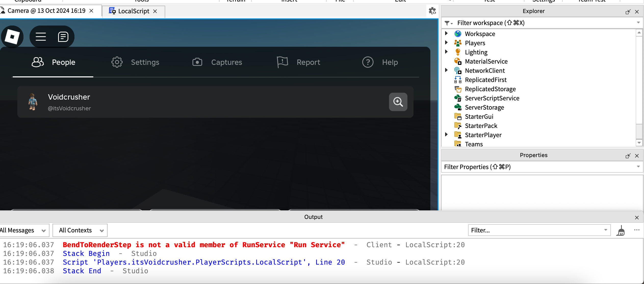Select ServerScriptService in Explorer tree

[x=492, y=98]
